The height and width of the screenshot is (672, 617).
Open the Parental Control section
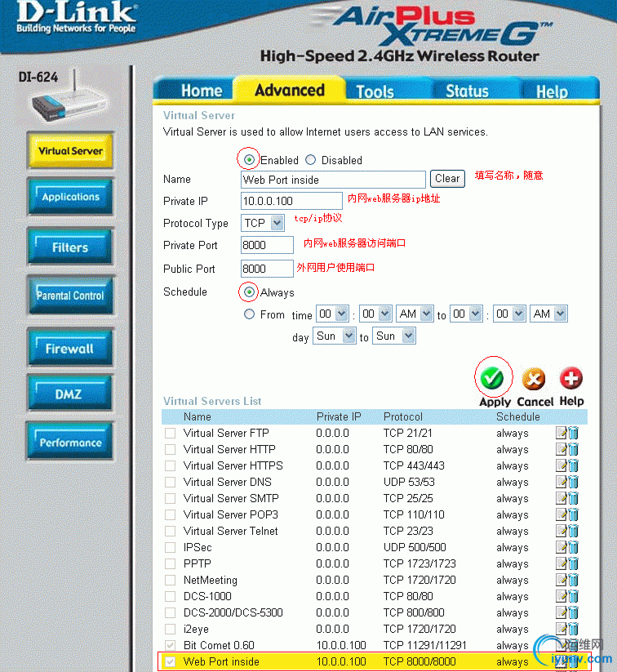click(70, 296)
